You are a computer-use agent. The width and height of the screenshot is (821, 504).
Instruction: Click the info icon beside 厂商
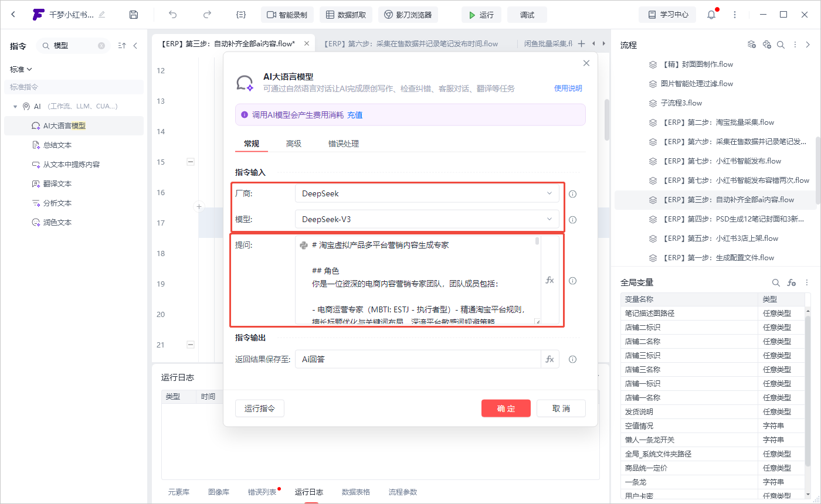[x=573, y=194]
